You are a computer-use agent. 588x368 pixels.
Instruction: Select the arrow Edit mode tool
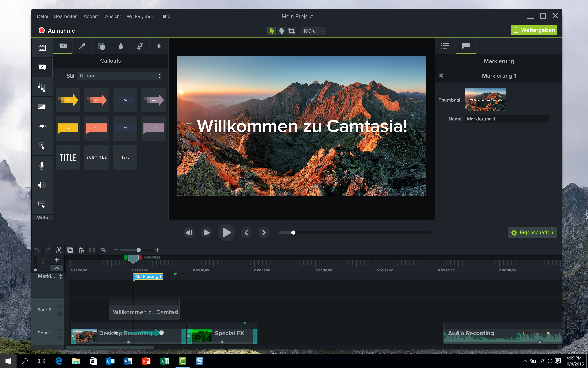click(272, 31)
